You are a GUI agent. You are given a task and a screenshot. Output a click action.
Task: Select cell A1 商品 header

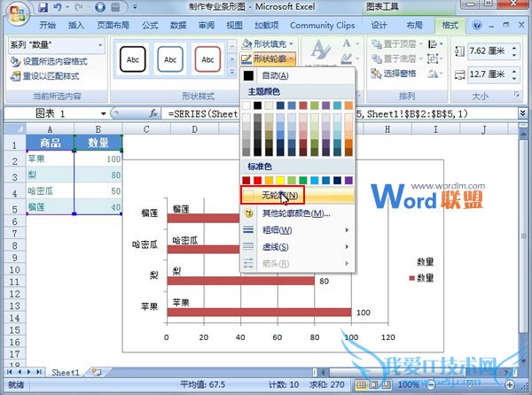point(50,143)
